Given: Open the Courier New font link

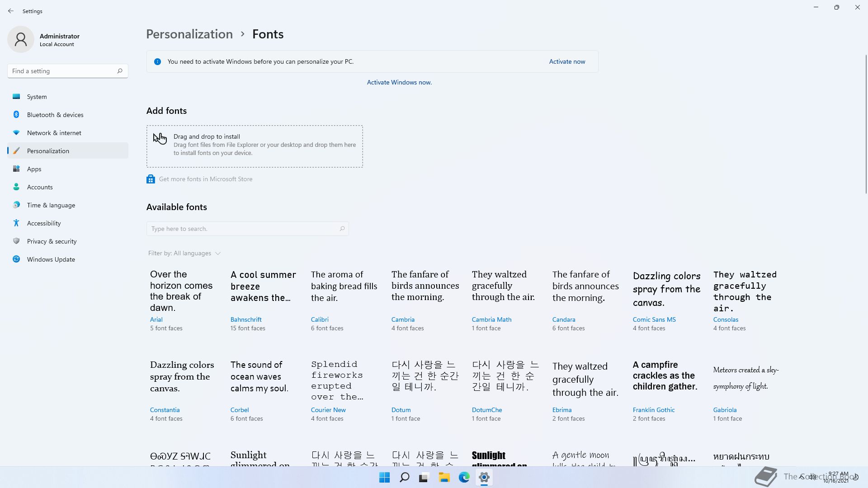Looking at the screenshot, I should [328, 410].
